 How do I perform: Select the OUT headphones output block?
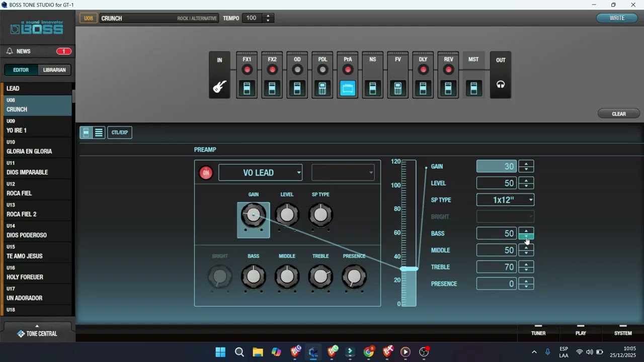coord(501,75)
